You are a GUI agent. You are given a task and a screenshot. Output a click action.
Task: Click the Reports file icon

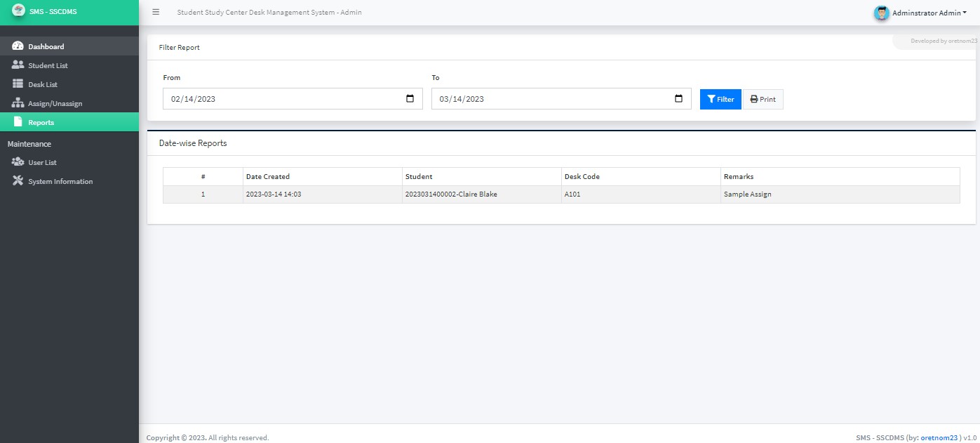click(18, 122)
